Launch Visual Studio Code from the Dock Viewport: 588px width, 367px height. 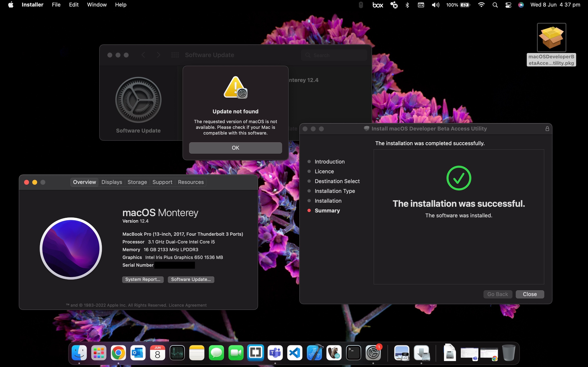[294, 353]
